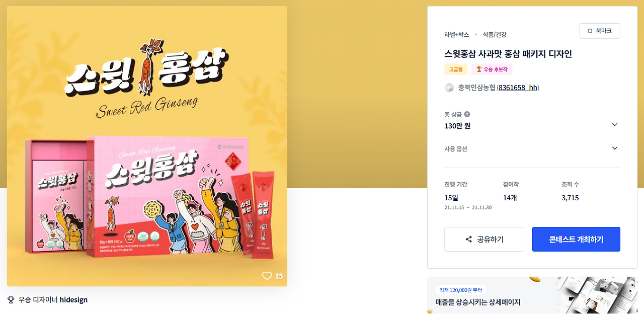Expand the 사용 옵션 chevron

tap(614, 148)
